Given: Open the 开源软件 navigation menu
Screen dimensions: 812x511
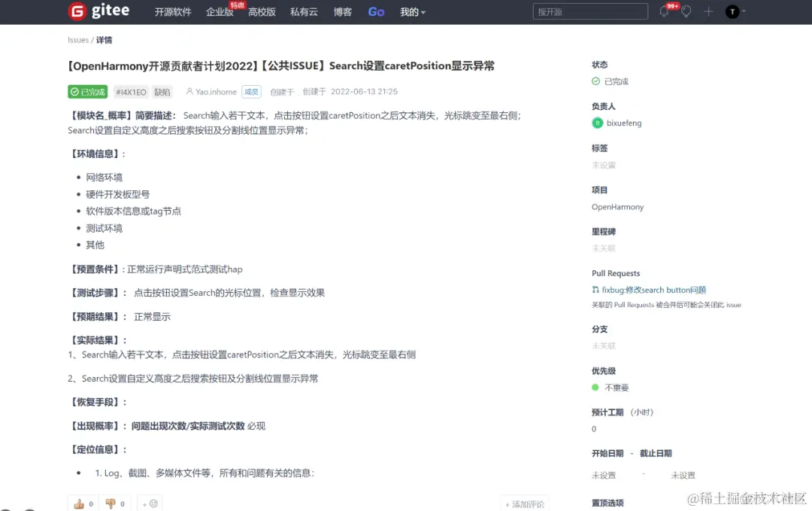Looking at the screenshot, I should 173,11.
